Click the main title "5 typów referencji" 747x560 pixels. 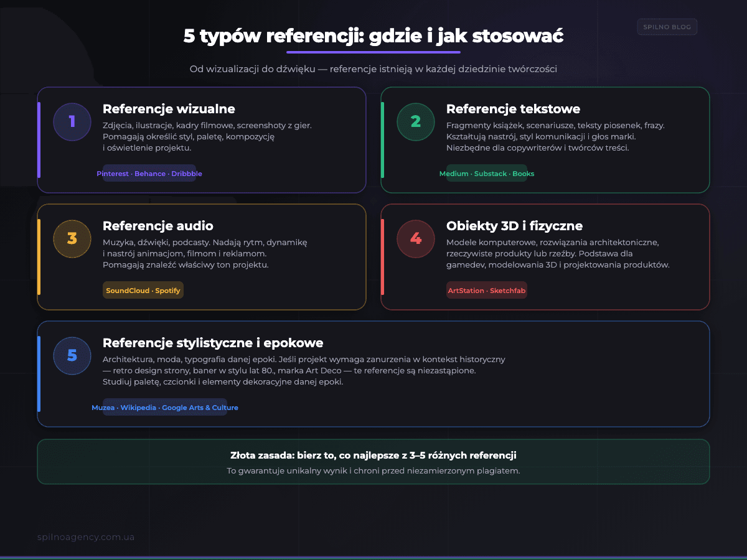coord(273,36)
